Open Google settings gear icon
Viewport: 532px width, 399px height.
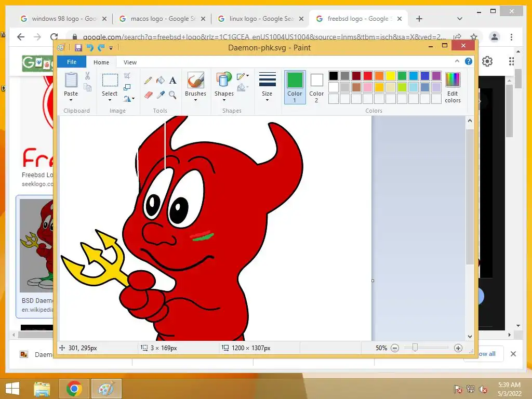coord(487,61)
